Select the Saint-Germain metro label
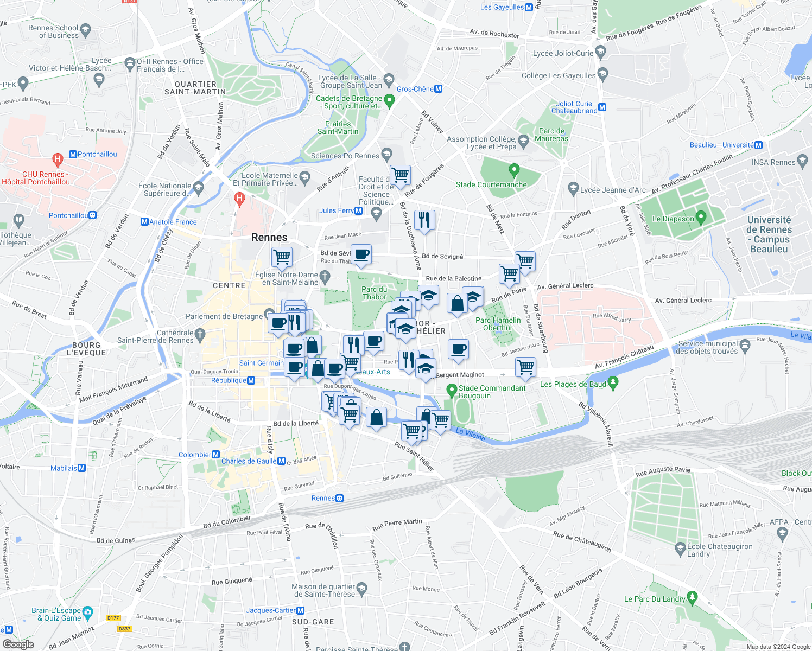 [x=261, y=363]
